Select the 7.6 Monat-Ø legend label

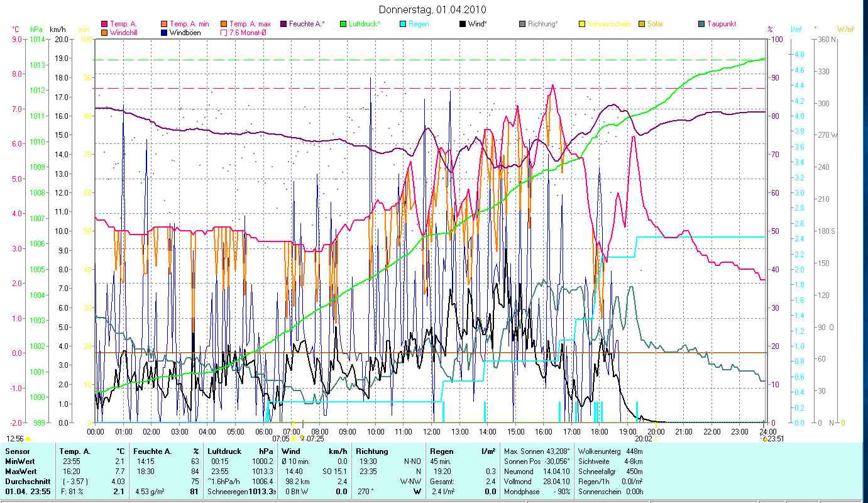pyautogui.click(x=248, y=32)
